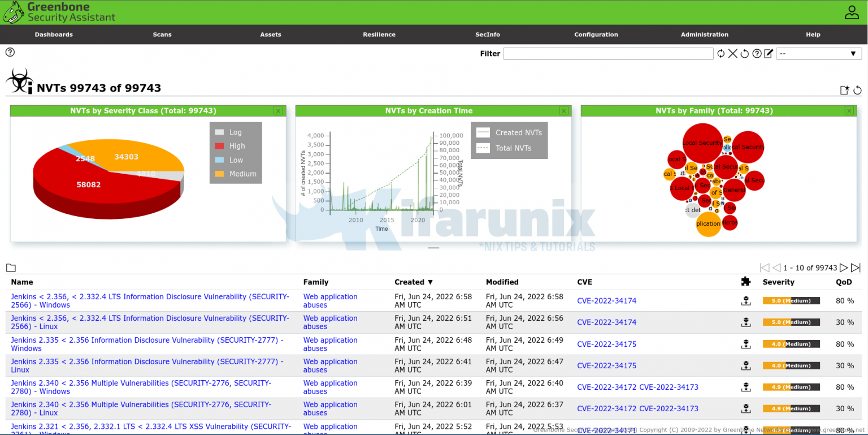Click the "1 - 10 of 99743" pagination text
Screen dimensions: 868x435
810,268
